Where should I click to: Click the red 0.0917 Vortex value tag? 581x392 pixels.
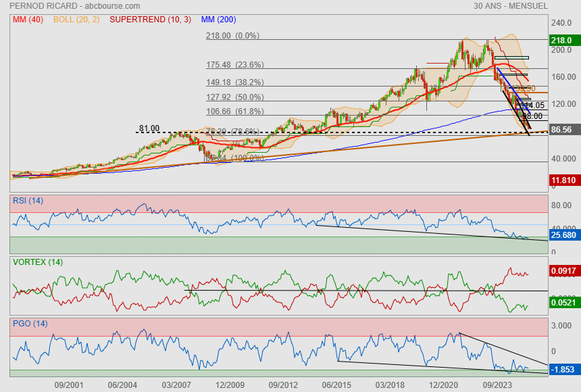pos(565,271)
